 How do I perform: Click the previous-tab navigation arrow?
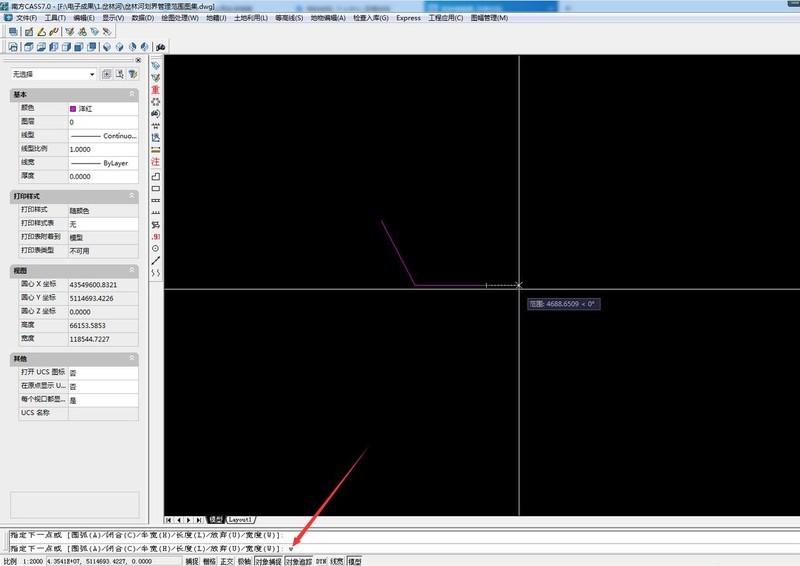tap(179, 520)
